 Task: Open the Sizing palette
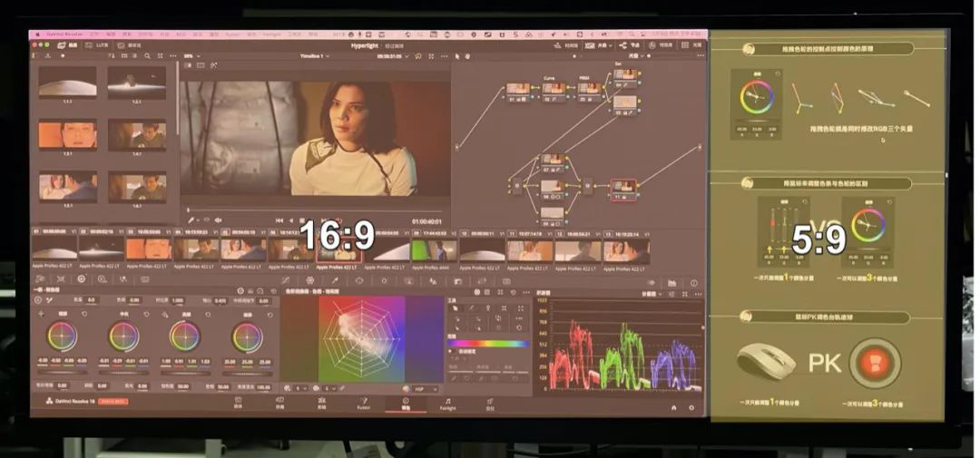pos(481,281)
